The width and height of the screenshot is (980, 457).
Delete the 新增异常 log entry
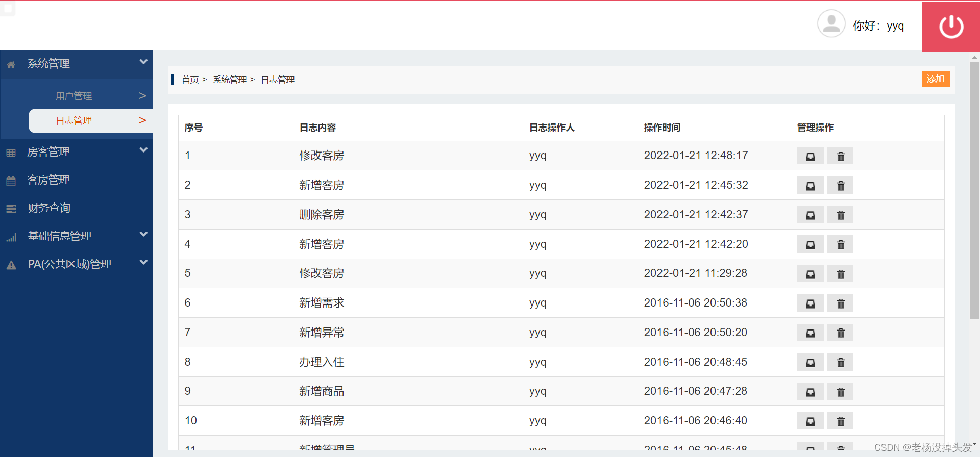pos(840,333)
